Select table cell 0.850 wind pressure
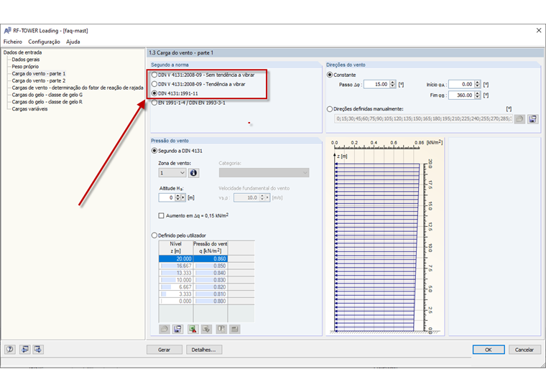 [x=210, y=266]
